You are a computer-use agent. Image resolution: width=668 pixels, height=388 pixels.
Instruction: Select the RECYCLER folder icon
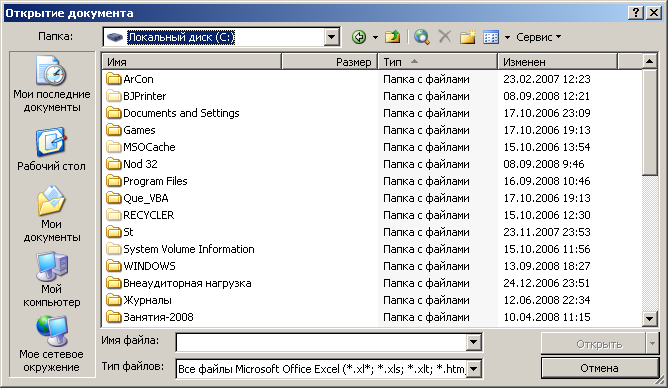click(x=114, y=215)
